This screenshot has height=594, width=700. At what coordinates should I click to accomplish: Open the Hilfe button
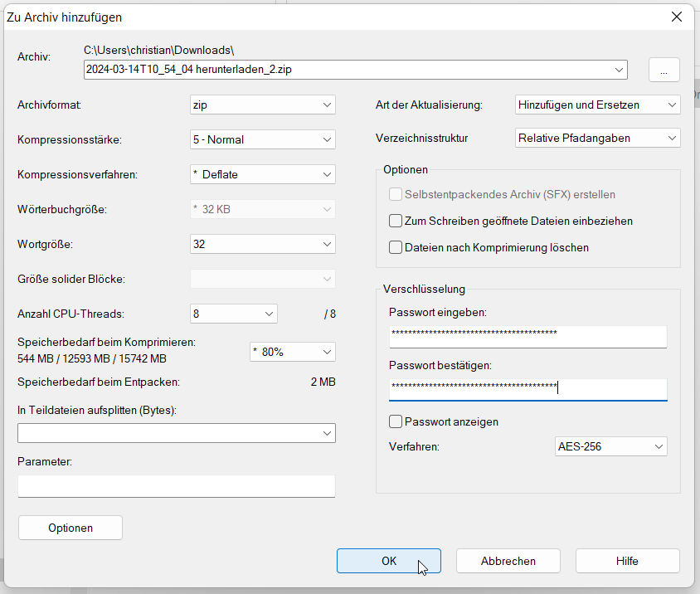tap(627, 561)
